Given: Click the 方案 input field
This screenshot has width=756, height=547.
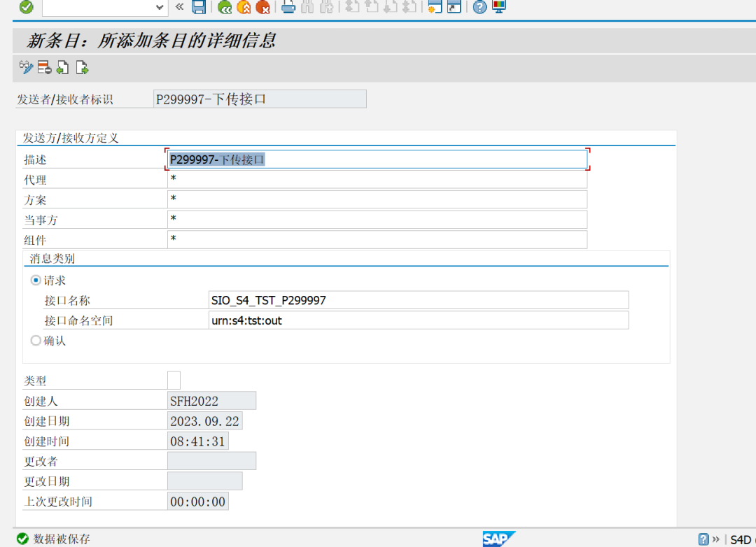Looking at the screenshot, I should (377, 199).
